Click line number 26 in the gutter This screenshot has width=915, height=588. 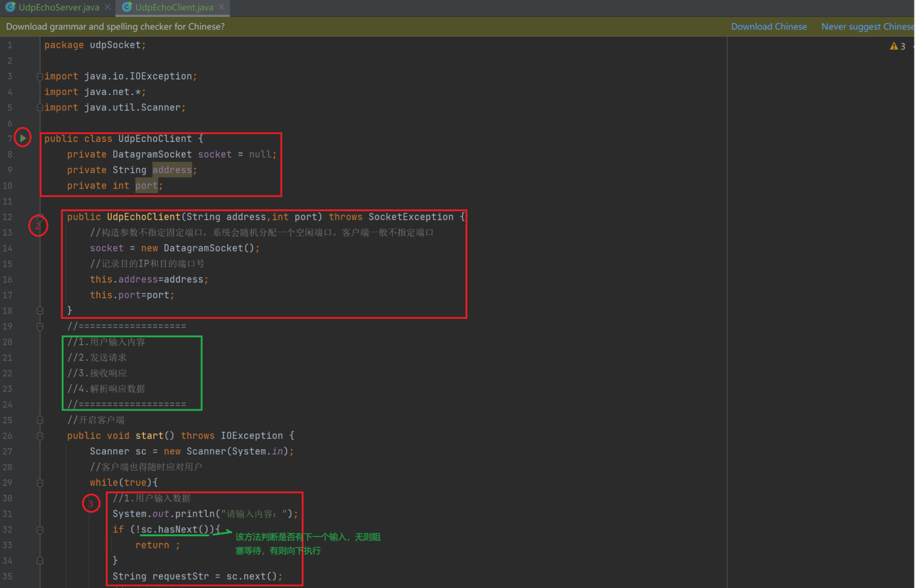point(8,436)
